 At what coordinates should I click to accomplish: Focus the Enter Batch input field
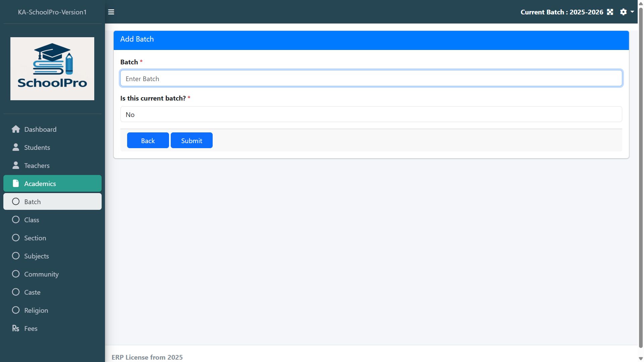tap(371, 78)
